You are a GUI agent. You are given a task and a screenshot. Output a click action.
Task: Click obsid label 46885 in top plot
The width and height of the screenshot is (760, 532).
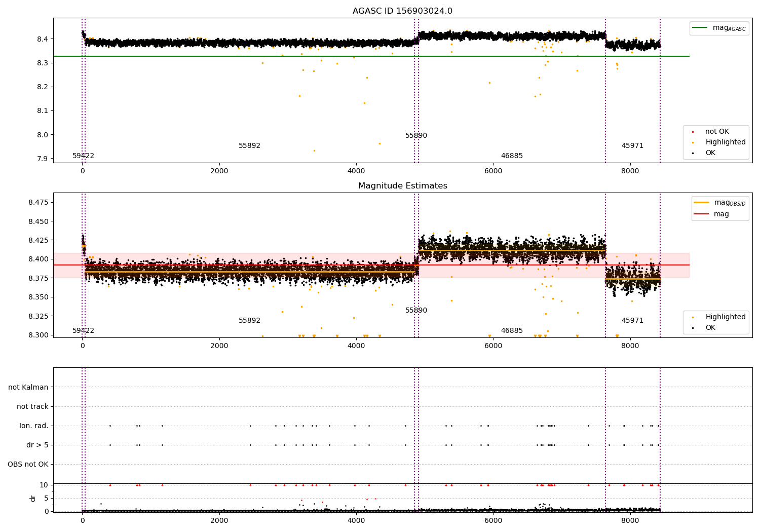(512, 156)
